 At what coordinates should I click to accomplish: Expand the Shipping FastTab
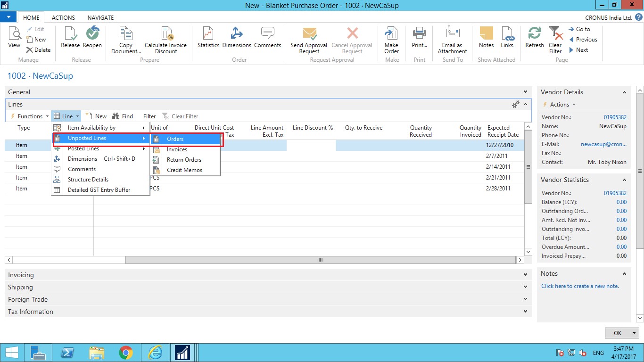(526, 288)
